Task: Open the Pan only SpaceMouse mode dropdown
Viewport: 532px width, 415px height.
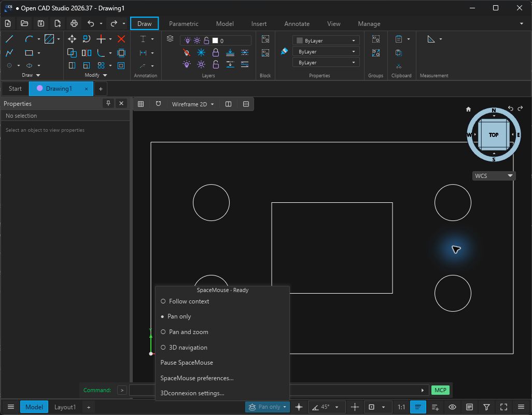Action: (x=268, y=407)
